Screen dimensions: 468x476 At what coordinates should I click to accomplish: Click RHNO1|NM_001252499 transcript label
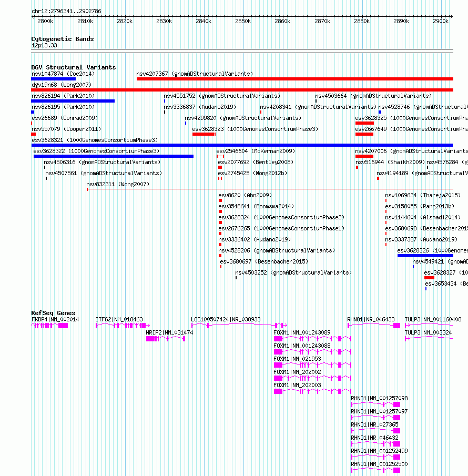(x=379, y=451)
